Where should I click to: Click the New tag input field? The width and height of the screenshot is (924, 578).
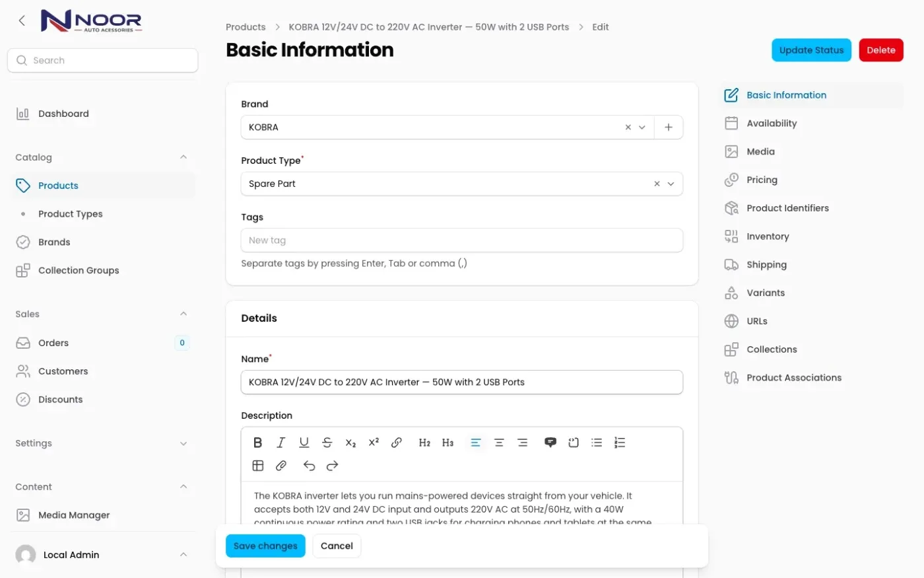click(x=462, y=240)
